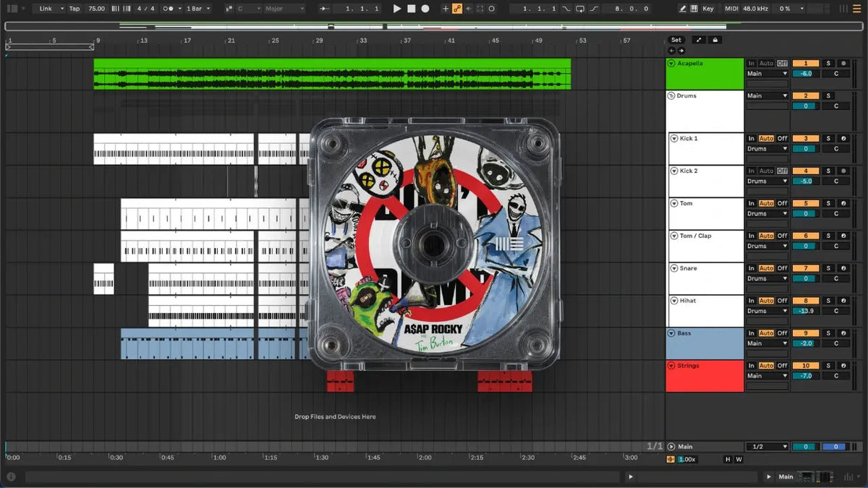This screenshot has width=868, height=488.
Task: Toggle the metronome icon
Action: [x=169, y=9]
